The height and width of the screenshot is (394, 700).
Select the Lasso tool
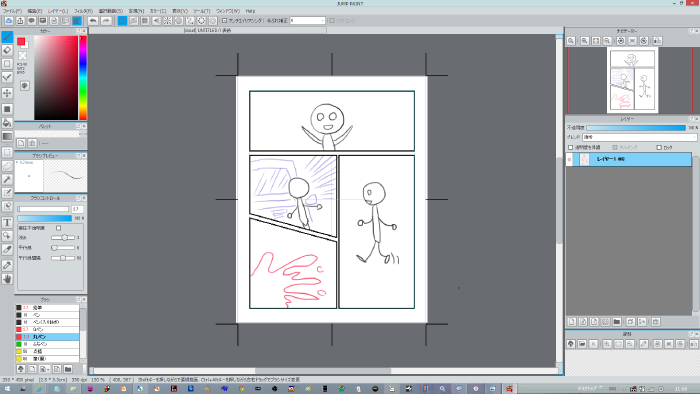coord(7,166)
